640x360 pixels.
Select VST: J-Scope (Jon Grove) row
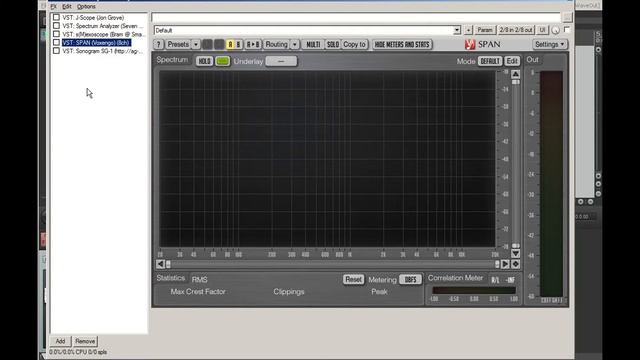pyautogui.click(x=93, y=18)
